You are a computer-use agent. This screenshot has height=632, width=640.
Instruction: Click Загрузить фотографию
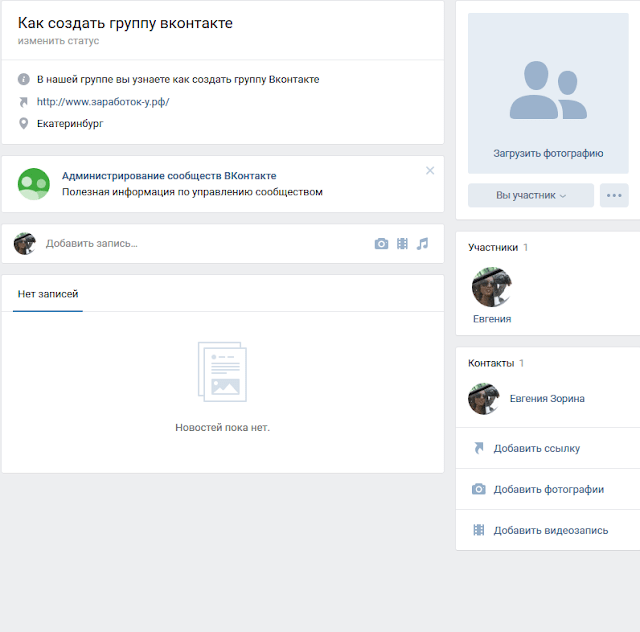(548, 154)
